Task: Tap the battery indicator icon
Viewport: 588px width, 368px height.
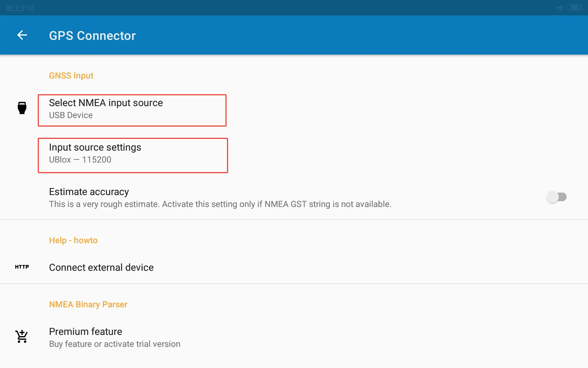Action: [x=574, y=8]
